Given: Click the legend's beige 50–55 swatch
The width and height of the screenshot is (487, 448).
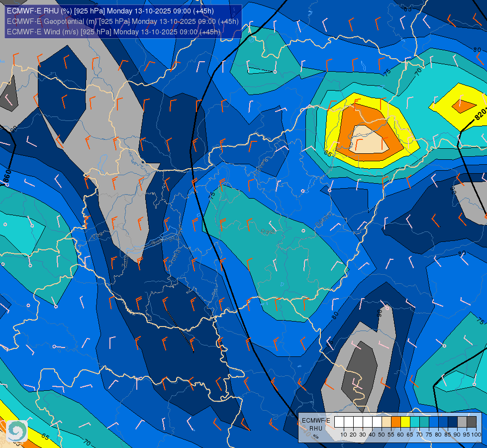Looking at the screenshot, I should (387, 422).
